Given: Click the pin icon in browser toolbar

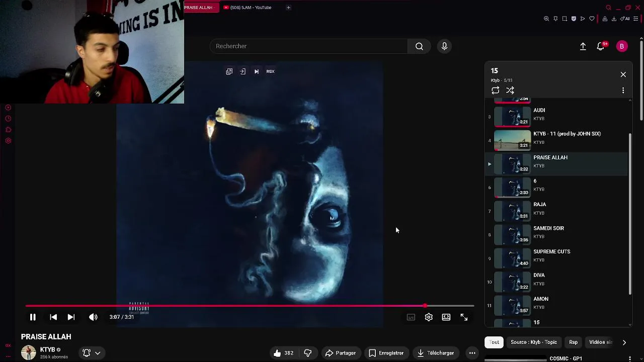Looking at the screenshot, I should (x=555, y=19).
